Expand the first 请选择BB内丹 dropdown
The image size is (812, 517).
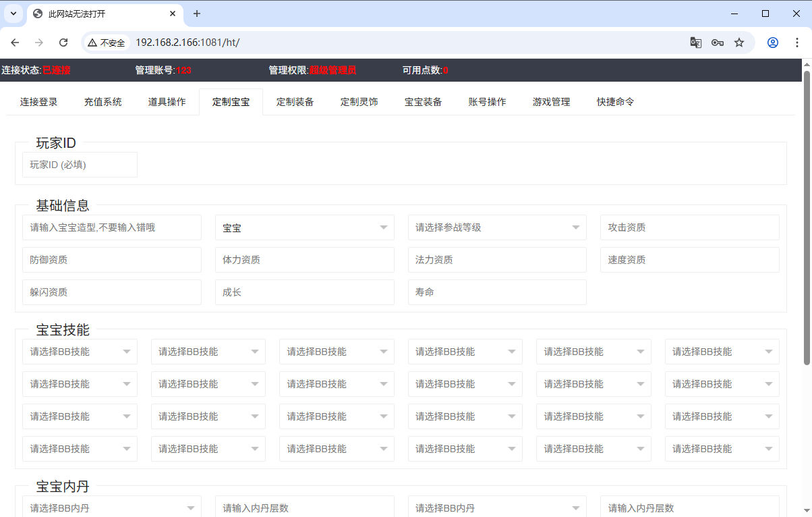pyautogui.click(x=111, y=508)
